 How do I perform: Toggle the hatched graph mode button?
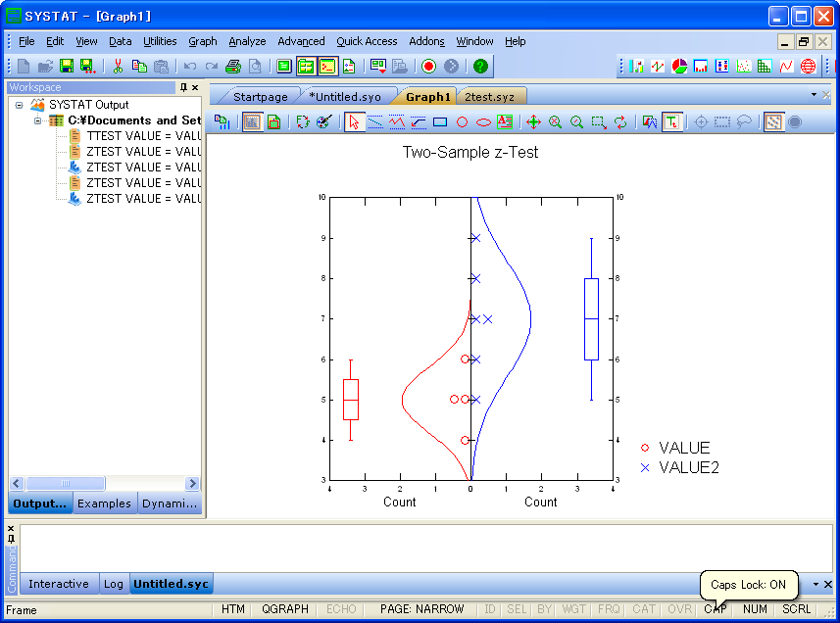pyautogui.click(x=773, y=122)
